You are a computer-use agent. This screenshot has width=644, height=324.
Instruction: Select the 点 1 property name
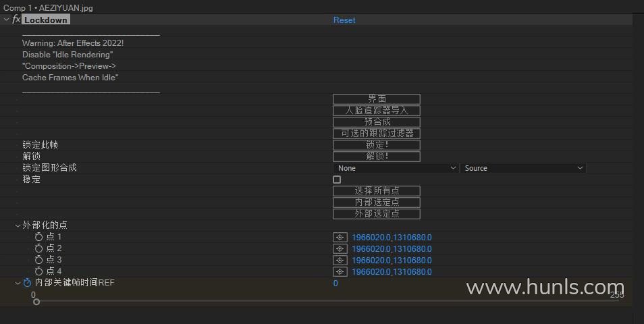pyautogui.click(x=53, y=237)
